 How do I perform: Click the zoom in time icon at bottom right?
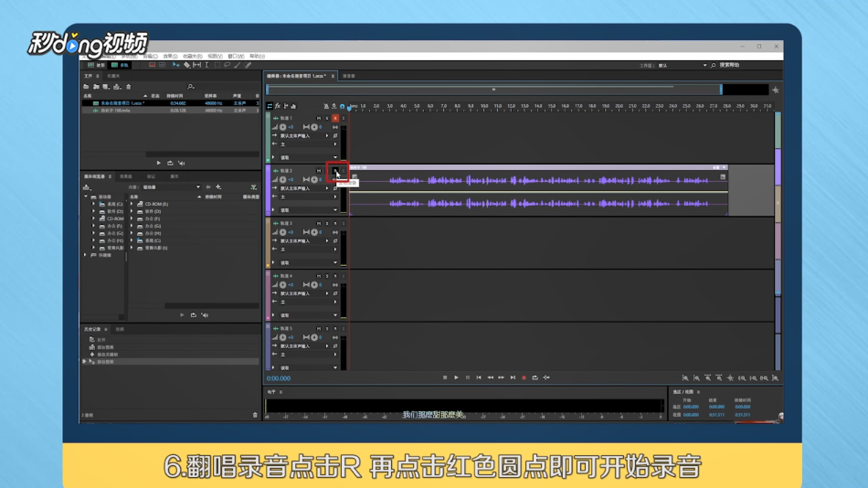(x=708, y=377)
